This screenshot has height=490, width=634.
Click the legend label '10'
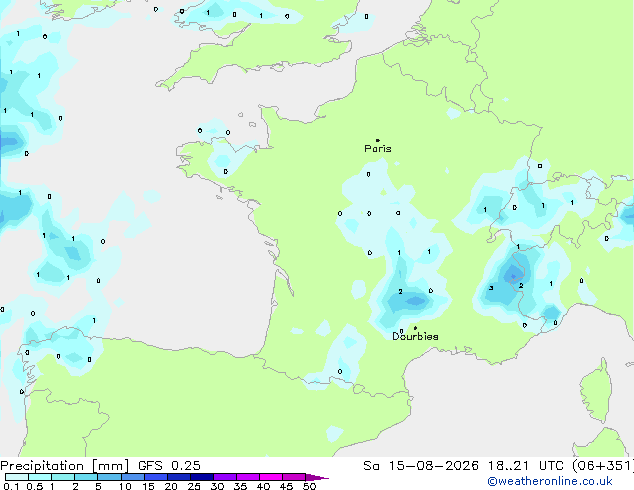pyautogui.click(x=125, y=486)
